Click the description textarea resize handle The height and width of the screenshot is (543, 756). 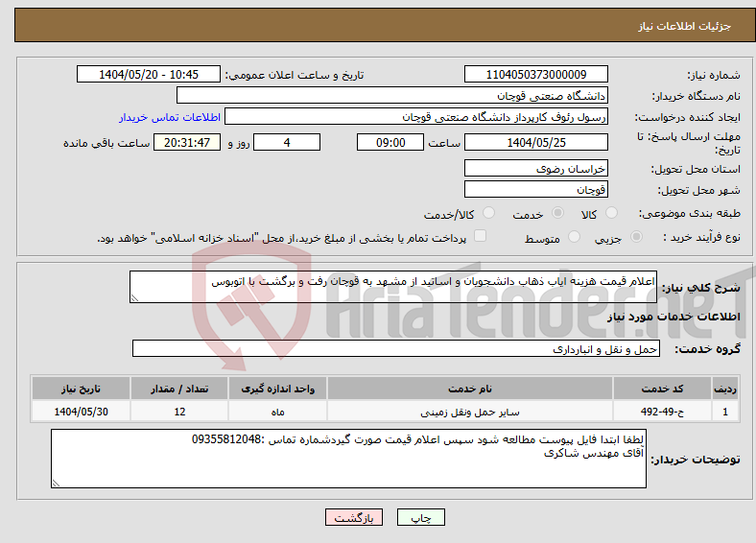[x=134, y=298]
